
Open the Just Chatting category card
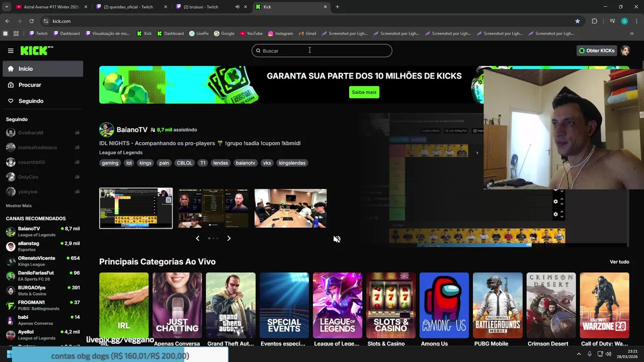click(x=177, y=305)
